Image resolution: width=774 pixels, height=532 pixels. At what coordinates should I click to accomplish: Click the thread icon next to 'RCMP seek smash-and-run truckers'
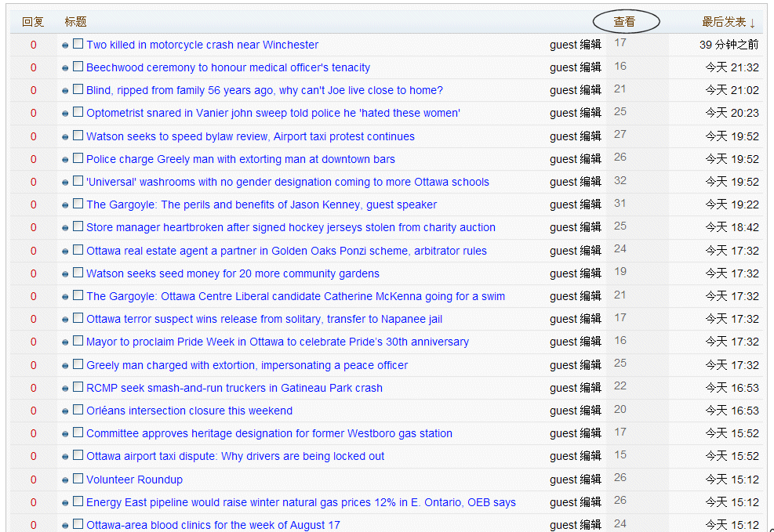point(65,389)
